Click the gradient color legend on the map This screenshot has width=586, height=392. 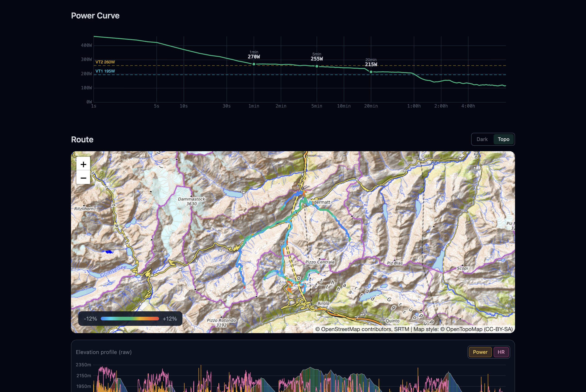pyautogui.click(x=130, y=319)
